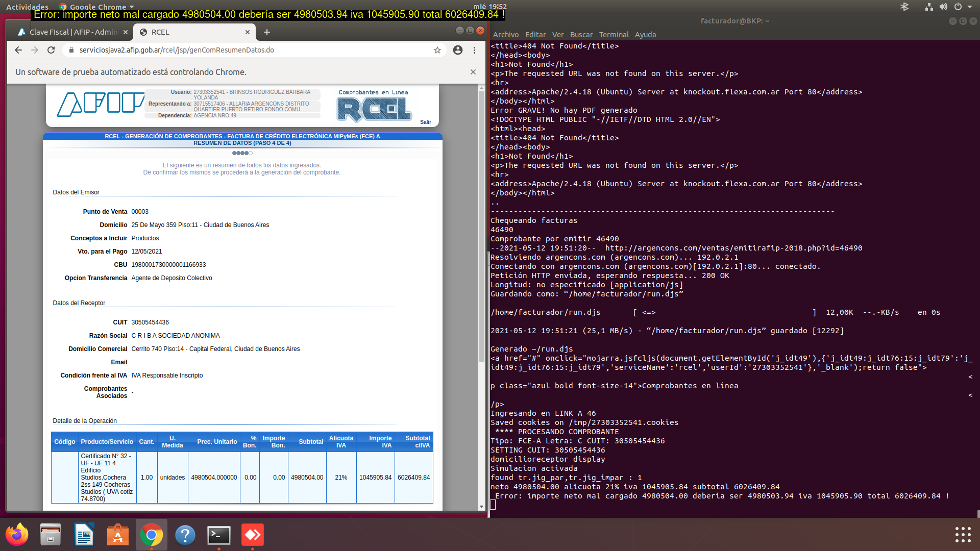Click the CBU value 1980001730000001166933
Screen dimensions: 980x551
(168, 265)
